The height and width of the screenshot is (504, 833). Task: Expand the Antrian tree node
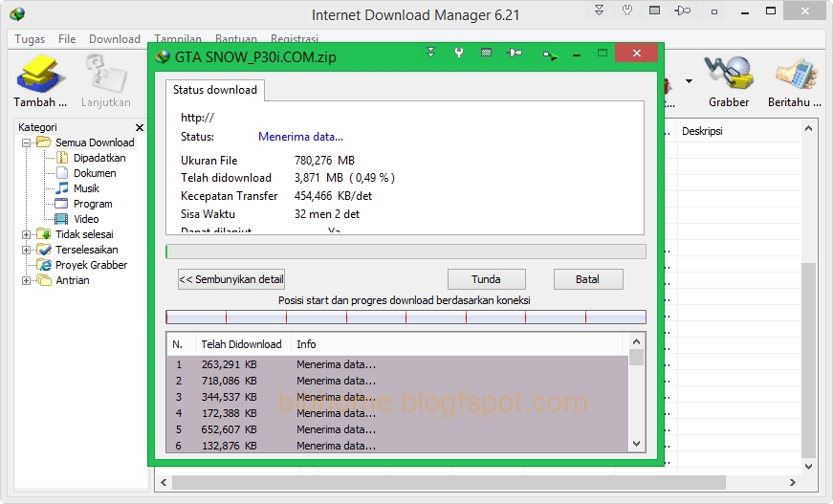(27, 280)
